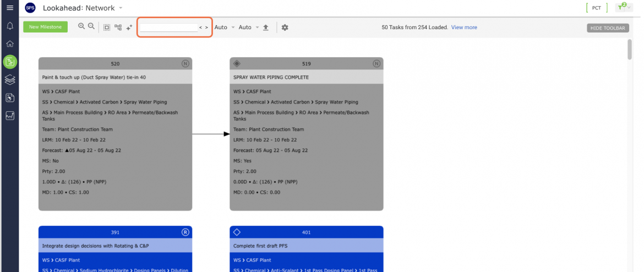Click 'MD: 1.00 • CS: 1.00' in task 520
Viewport: 644px width, 272px height.
coord(66,192)
